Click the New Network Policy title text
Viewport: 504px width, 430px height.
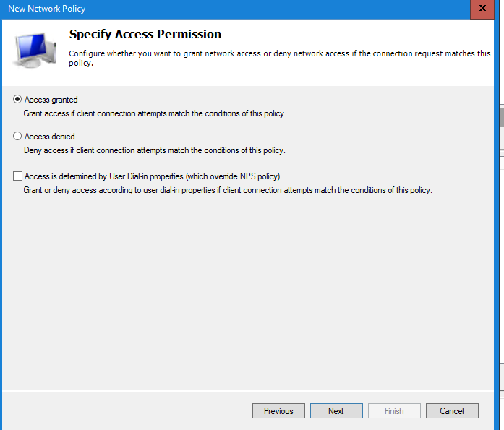46,9
